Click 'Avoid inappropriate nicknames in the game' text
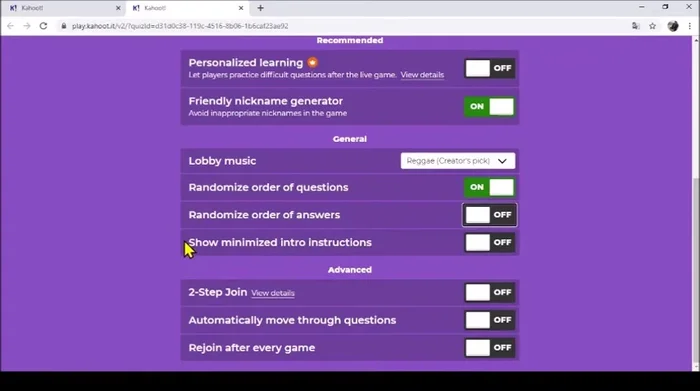Viewport: 700px width, 391px height. 268,113
